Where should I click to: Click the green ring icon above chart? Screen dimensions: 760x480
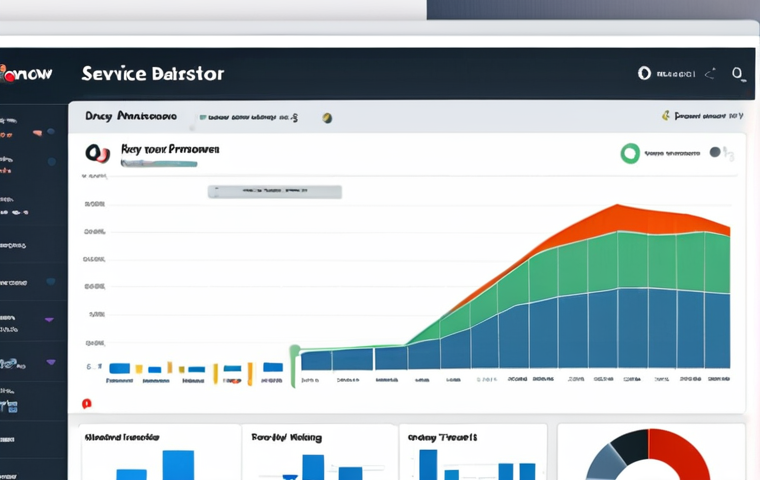point(630,153)
